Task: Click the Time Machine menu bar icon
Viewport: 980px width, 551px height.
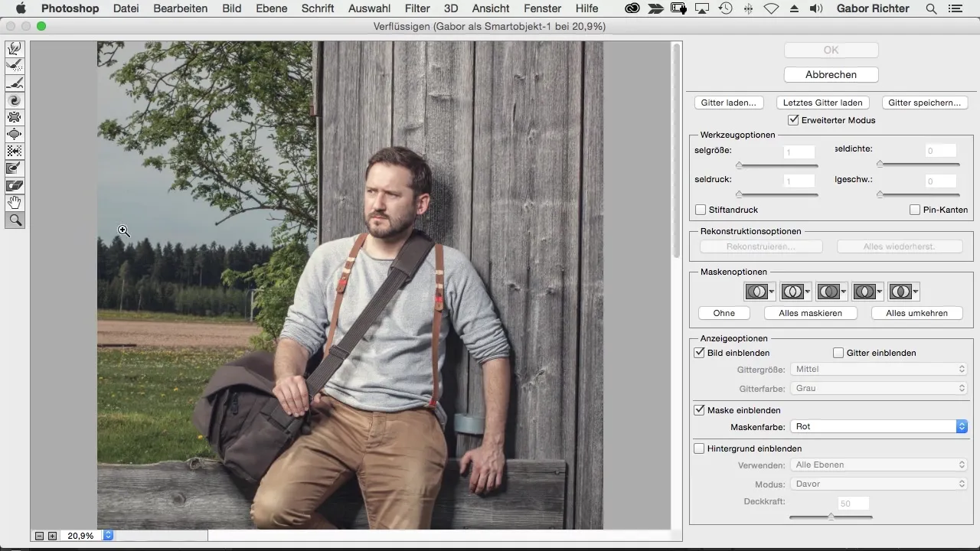Action: coord(725,9)
